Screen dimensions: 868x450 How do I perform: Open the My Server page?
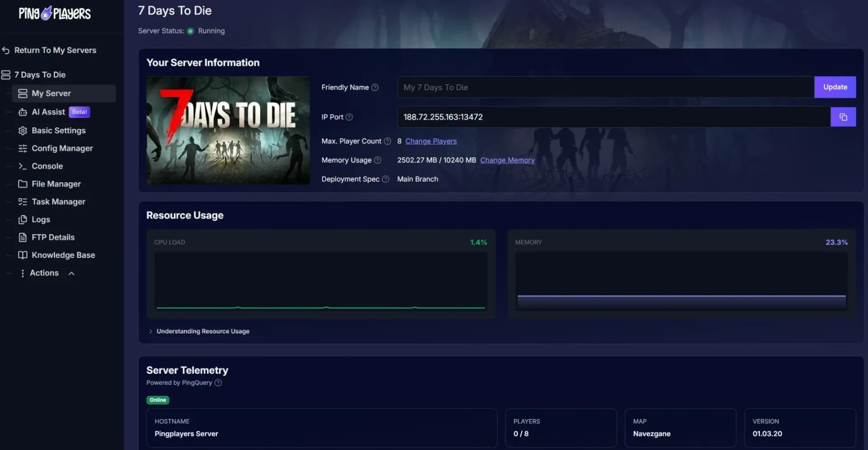point(64,94)
